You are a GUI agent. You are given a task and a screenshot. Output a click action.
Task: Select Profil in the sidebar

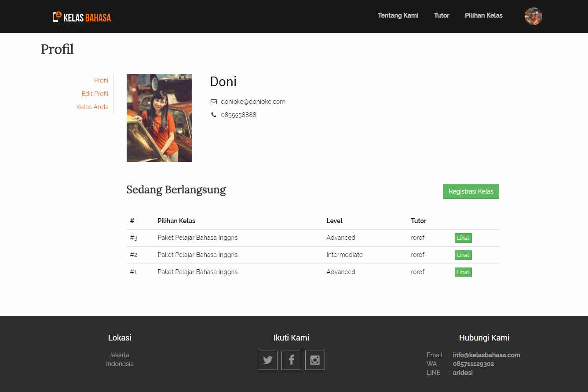coord(101,81)
